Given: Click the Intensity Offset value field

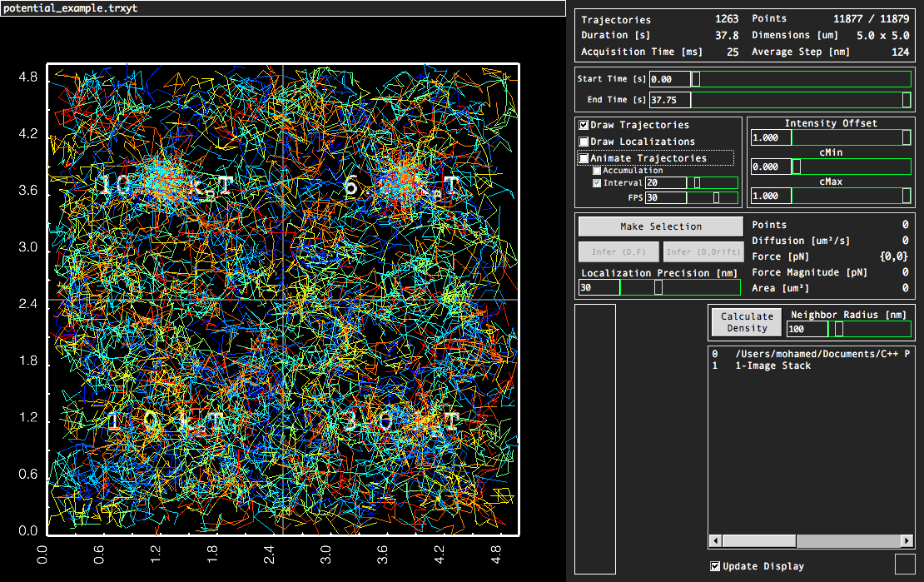Looking at the screenshot, I should 770,137.
